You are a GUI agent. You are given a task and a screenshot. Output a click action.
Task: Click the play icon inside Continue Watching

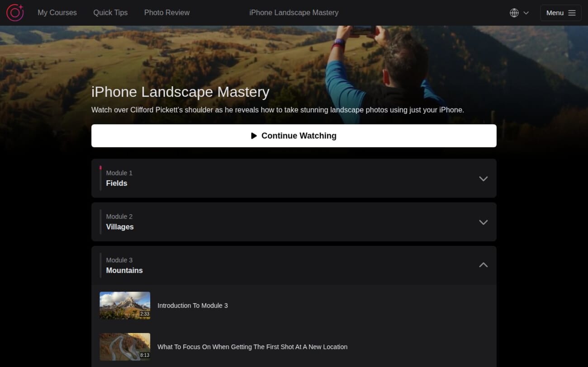tap(254, 136)
